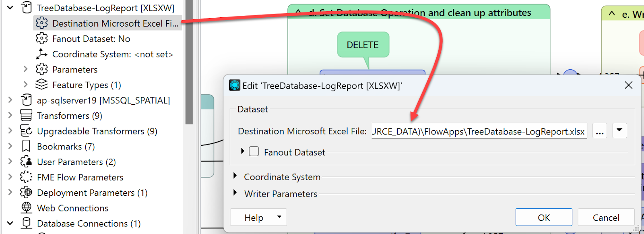Expand the Transformers (9) node

click(10, 116)
